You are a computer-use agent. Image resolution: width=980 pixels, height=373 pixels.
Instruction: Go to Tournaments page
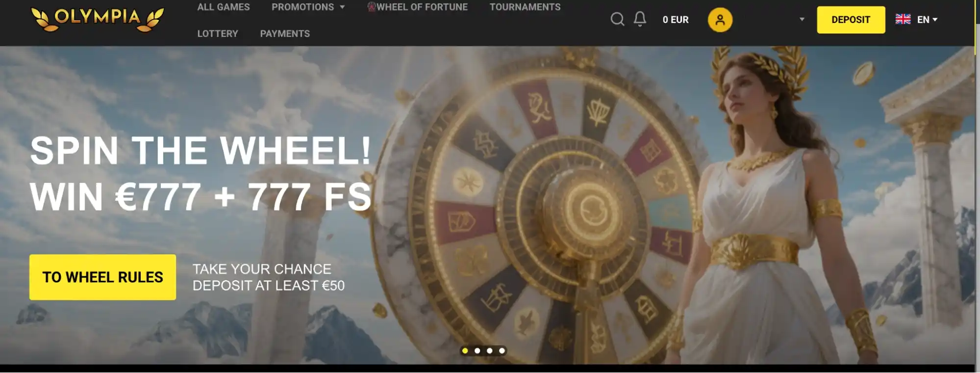click(525, 7)
